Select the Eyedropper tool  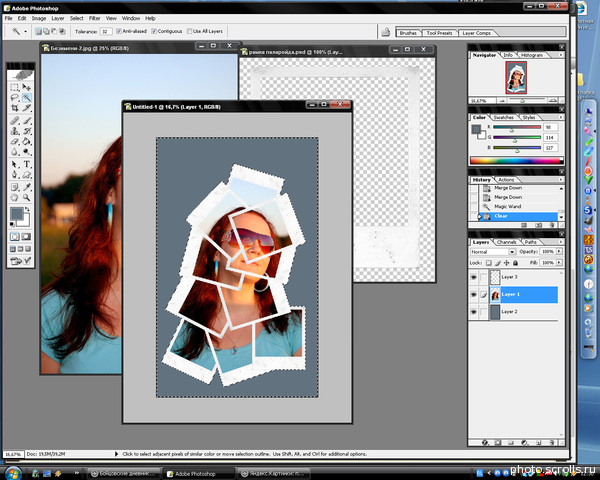click(26, 187)
